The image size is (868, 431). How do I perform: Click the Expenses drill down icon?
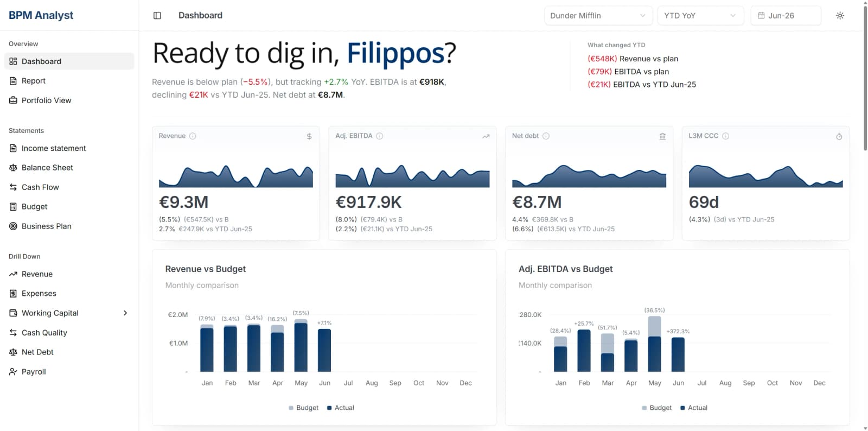point(13,294)
